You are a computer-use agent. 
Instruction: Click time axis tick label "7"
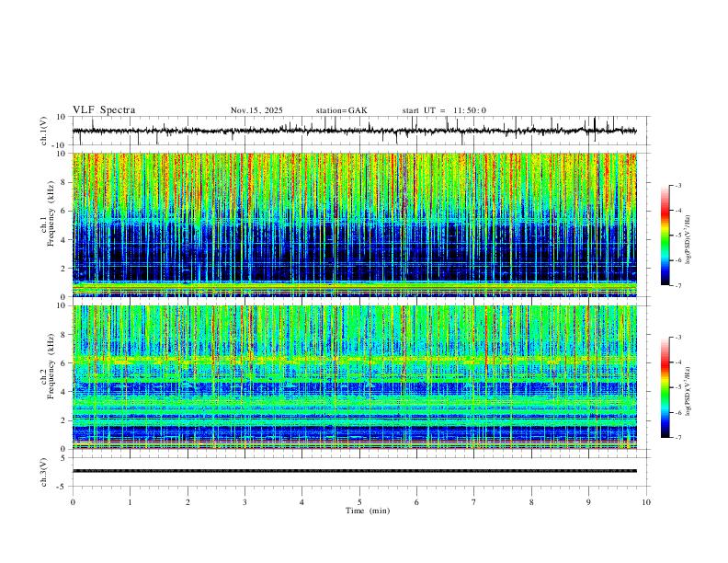coord(474,502)
